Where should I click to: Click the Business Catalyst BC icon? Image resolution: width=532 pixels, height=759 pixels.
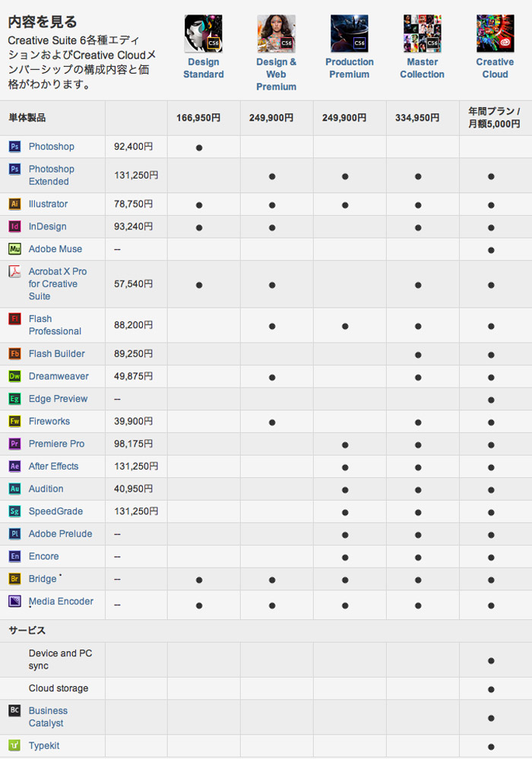(14, 710)
